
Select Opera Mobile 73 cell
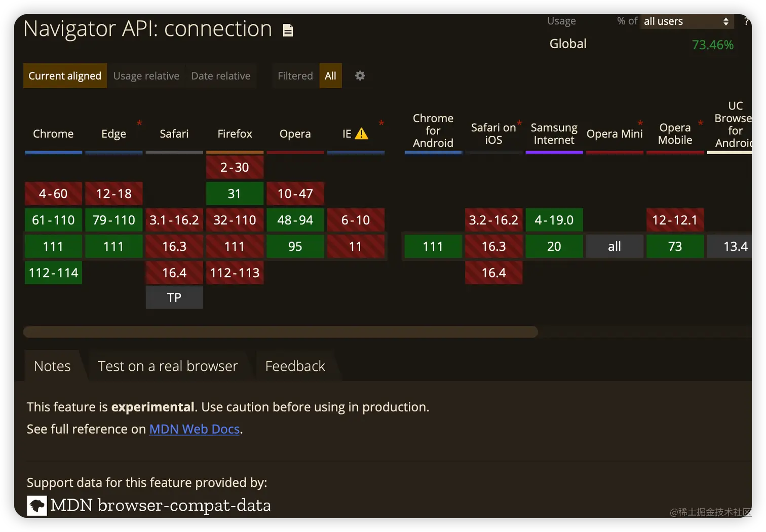[x=675, y=246]
